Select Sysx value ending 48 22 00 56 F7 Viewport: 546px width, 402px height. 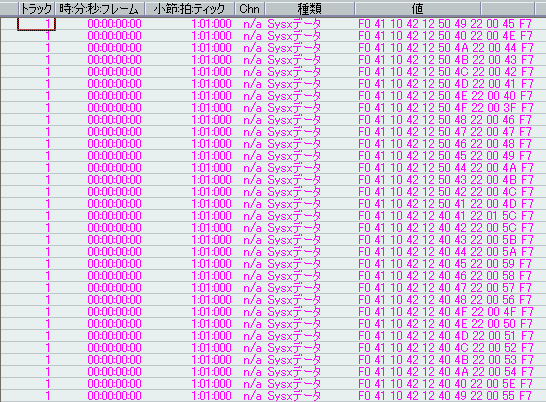445,300
